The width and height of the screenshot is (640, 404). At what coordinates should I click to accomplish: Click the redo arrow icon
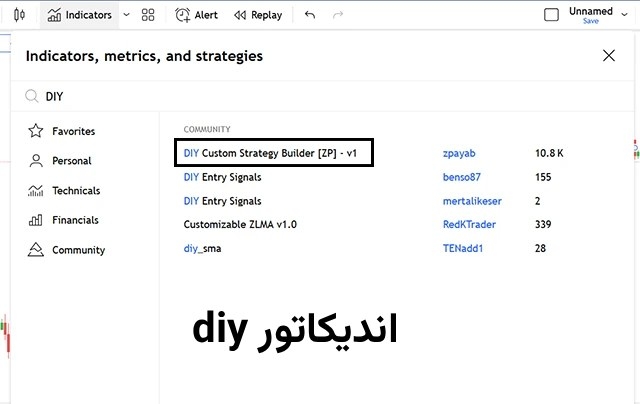[337, 15]
